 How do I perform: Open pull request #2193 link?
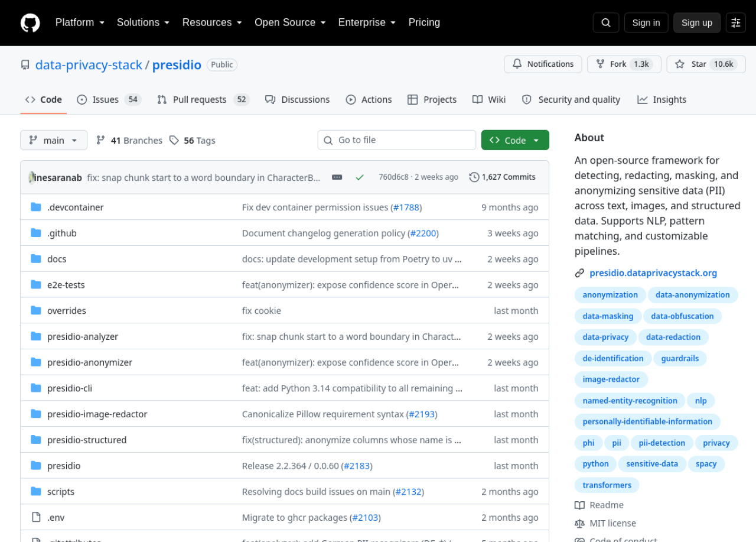click(x=422, y=414)
